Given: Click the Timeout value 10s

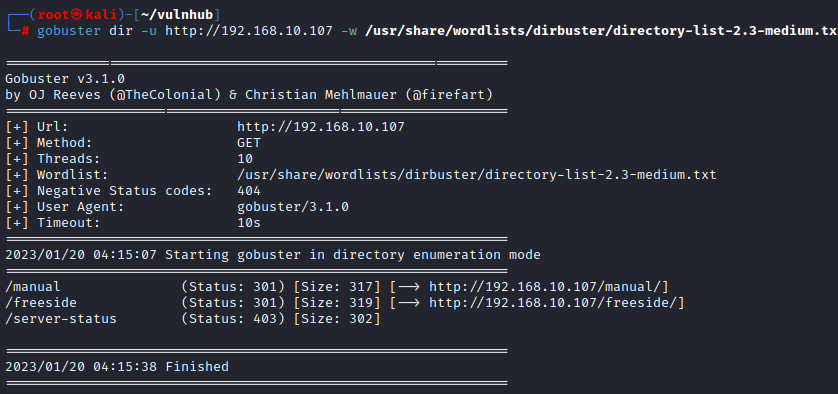Looking at the screenshot, I should coord(249,223).
